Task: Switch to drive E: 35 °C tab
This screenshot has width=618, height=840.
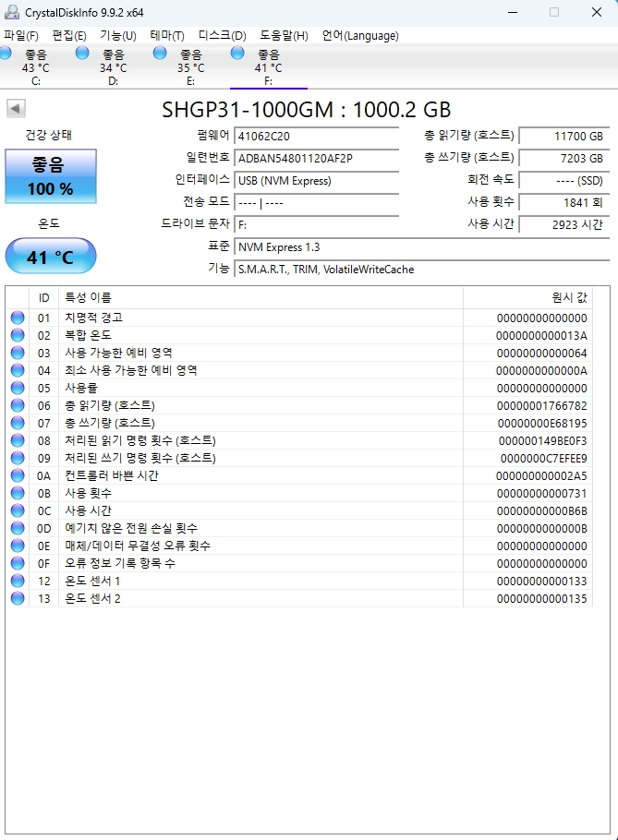Action: pyautogui.click(x=191, y=67)
